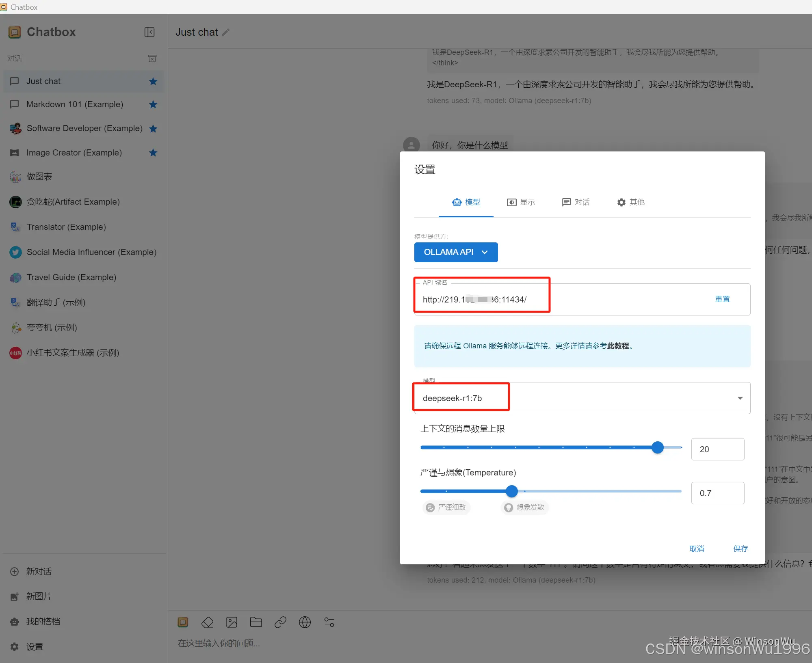Click the 保存 button in settings
The image size is (812, 663).
point(740,549)
